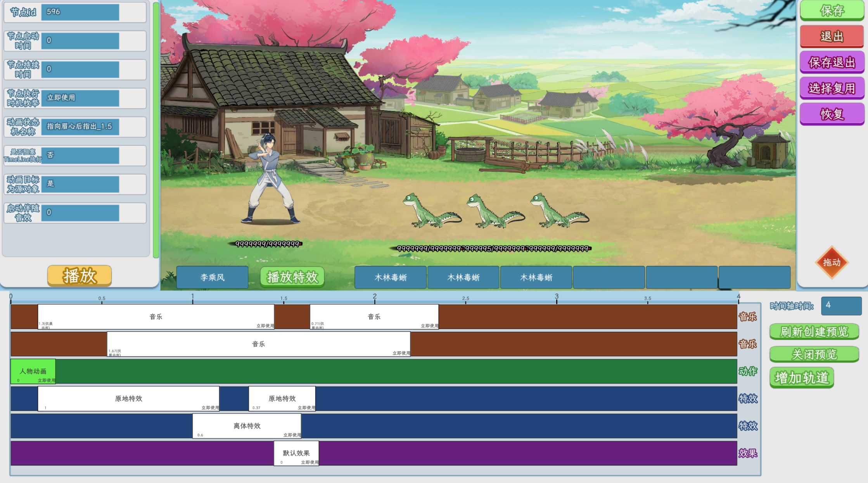This screenshot has width=868, height=483.
Task: Edit the 节点持续时间 value field
Action: pyautogui.click(x=80, y=69)
